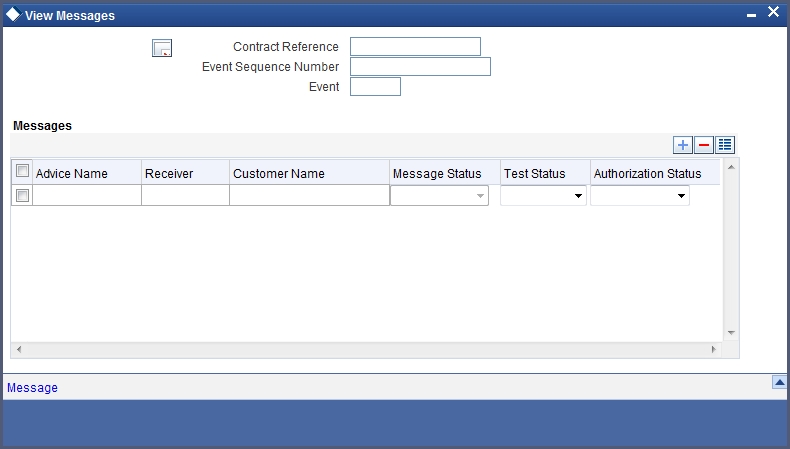Click the scroll left arrow under the Messages table
Viewport: 790px width, 449px height.
(x=19, y=349)
